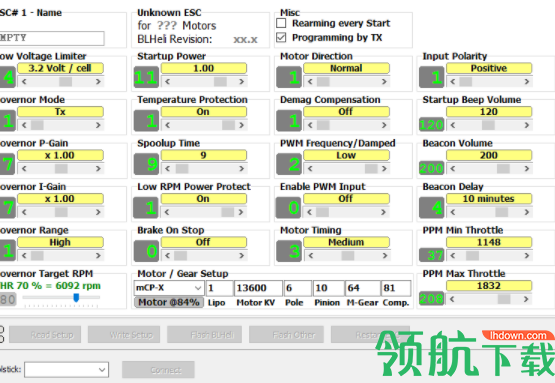Click right arrow of Spoolup Time scrollbar
Screen dimensions: 555x383
[241, 169]
